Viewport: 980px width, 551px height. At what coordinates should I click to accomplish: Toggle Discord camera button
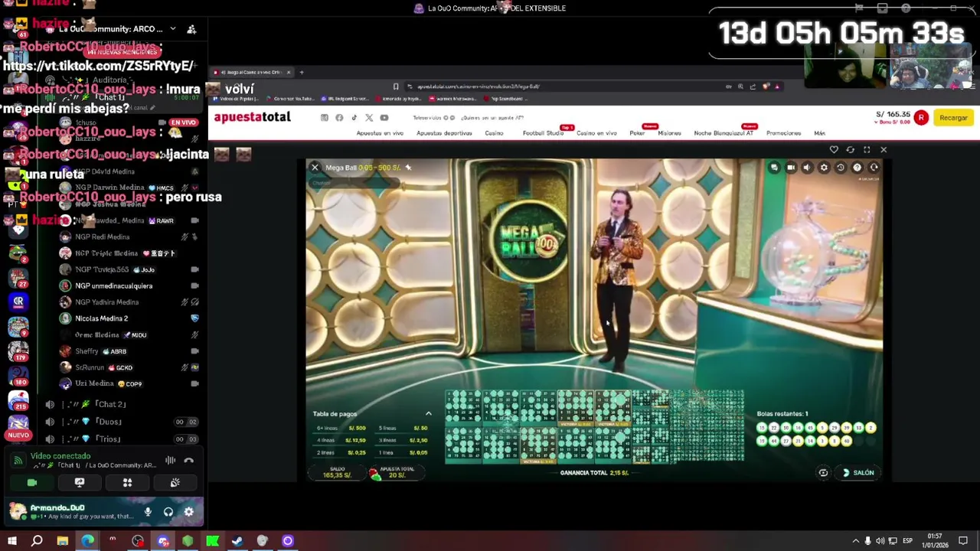(32, 483)
